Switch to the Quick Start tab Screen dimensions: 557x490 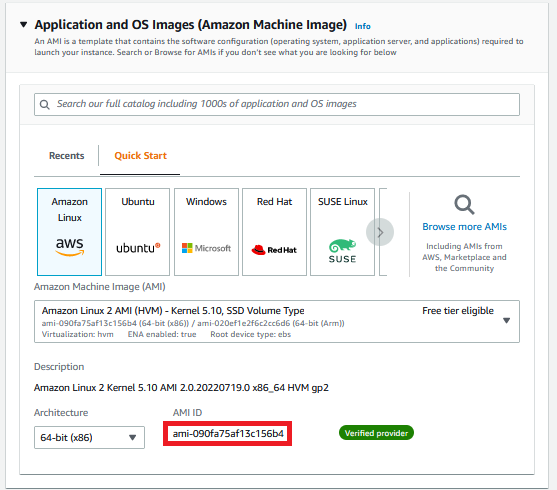(140, 156)
